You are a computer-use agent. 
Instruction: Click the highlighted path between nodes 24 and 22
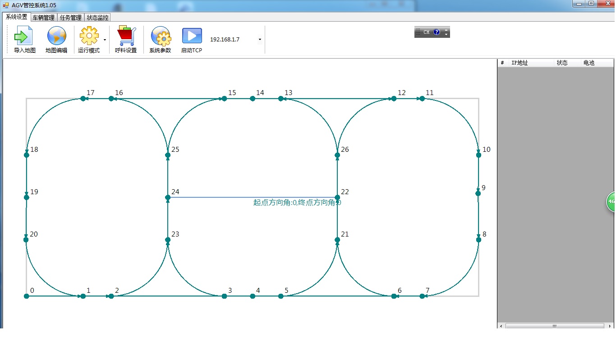(x=253, y=197)
